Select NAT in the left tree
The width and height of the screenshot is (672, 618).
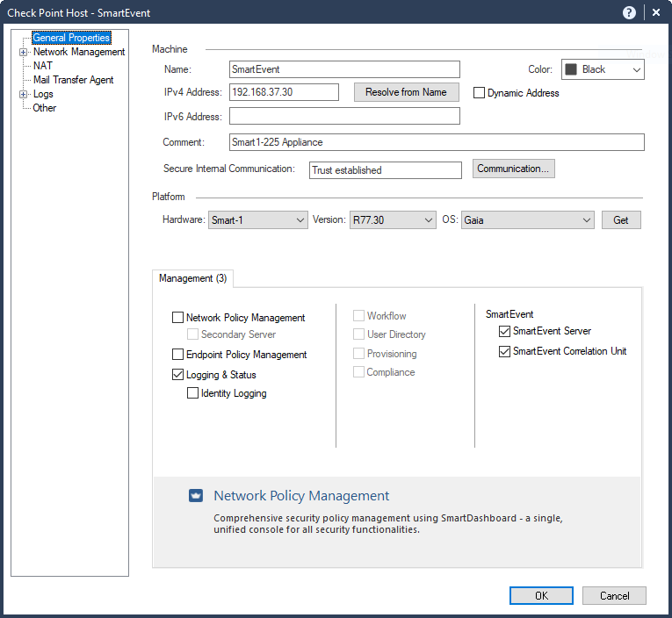(x=43, y=66)
